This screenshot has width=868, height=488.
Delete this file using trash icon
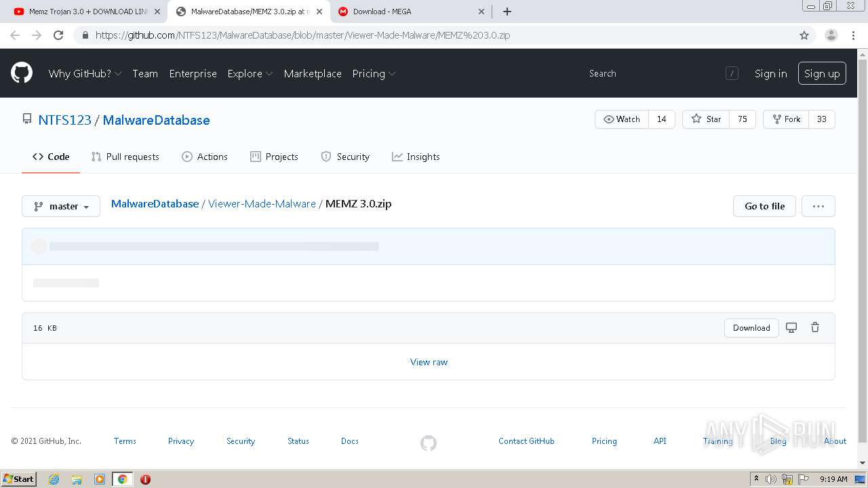[x=815, y=328]
